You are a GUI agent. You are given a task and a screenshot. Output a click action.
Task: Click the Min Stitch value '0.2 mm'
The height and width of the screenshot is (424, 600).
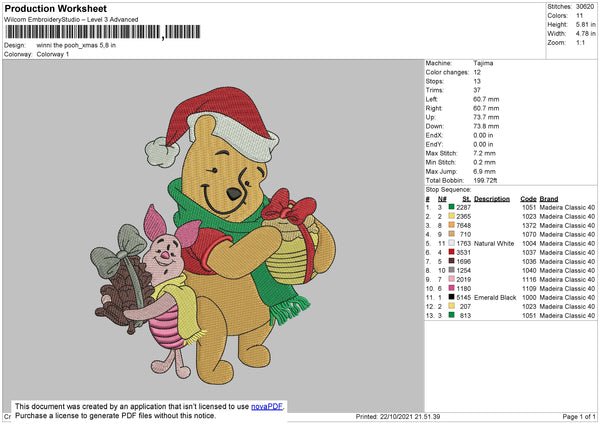click(484, 162)
